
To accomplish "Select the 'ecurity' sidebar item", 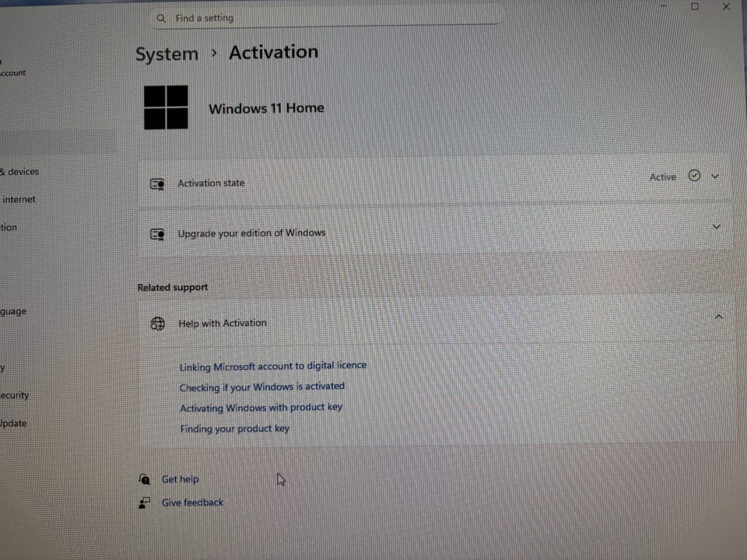I will (x=15, y=395).
